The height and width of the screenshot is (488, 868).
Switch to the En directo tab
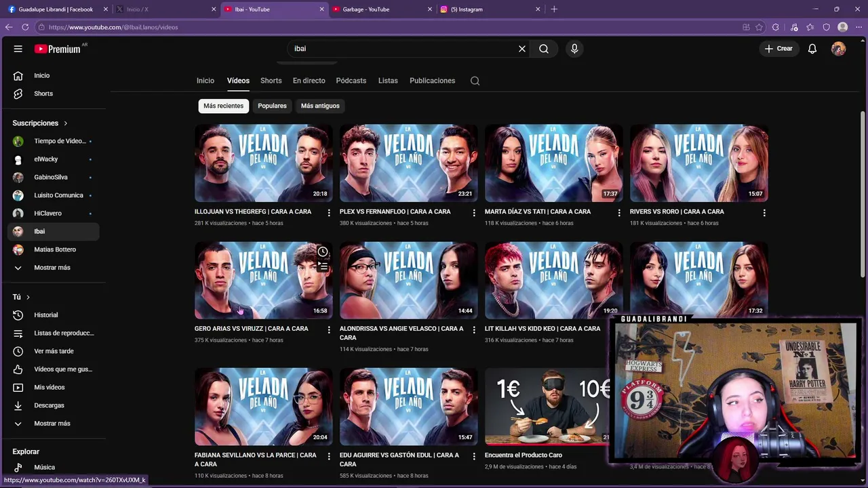click(309, 81)
